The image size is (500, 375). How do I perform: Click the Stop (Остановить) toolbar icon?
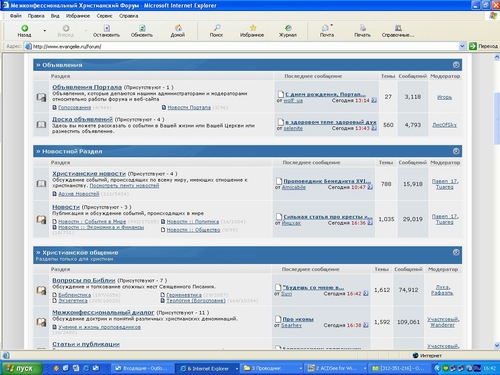106,28
